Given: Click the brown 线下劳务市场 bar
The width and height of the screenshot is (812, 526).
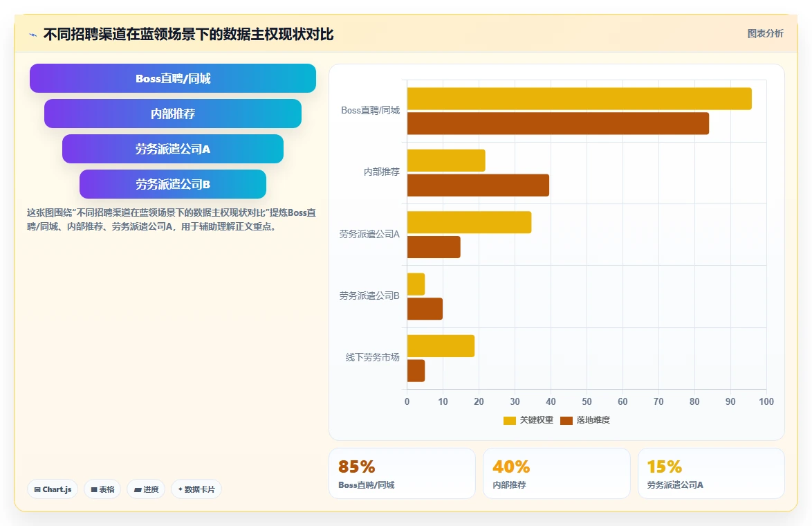Looking at the screenshot, I should 416,370.
